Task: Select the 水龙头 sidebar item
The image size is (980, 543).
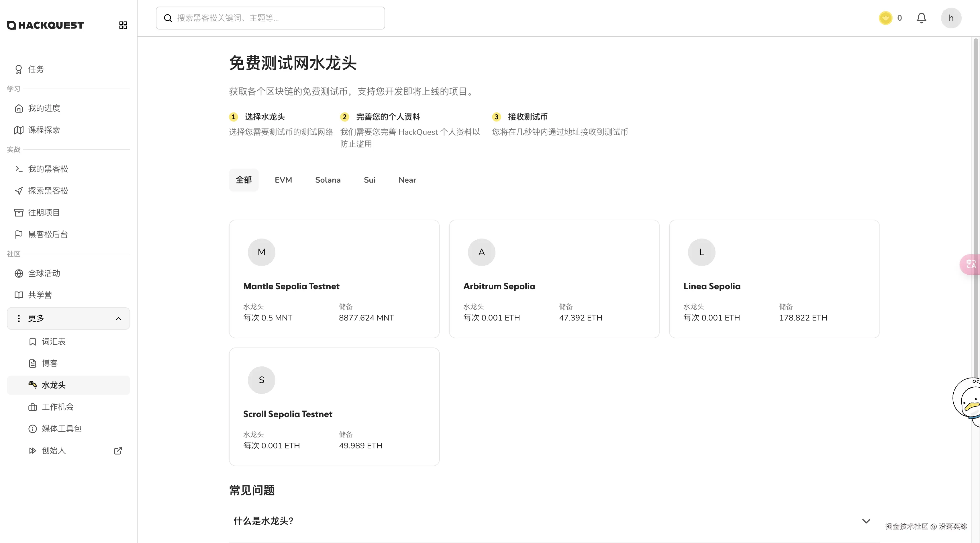Action: coord(68,385)
